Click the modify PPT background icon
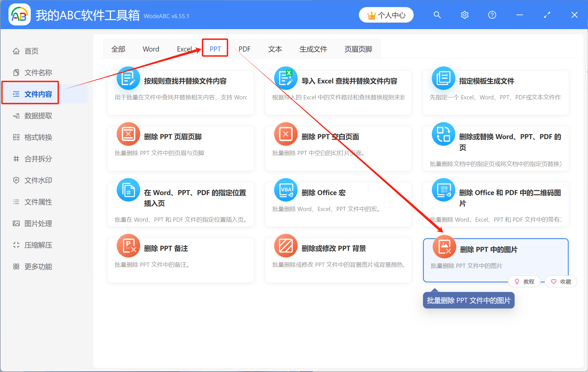The image size is (588, 372). click(x=286, y=246)
